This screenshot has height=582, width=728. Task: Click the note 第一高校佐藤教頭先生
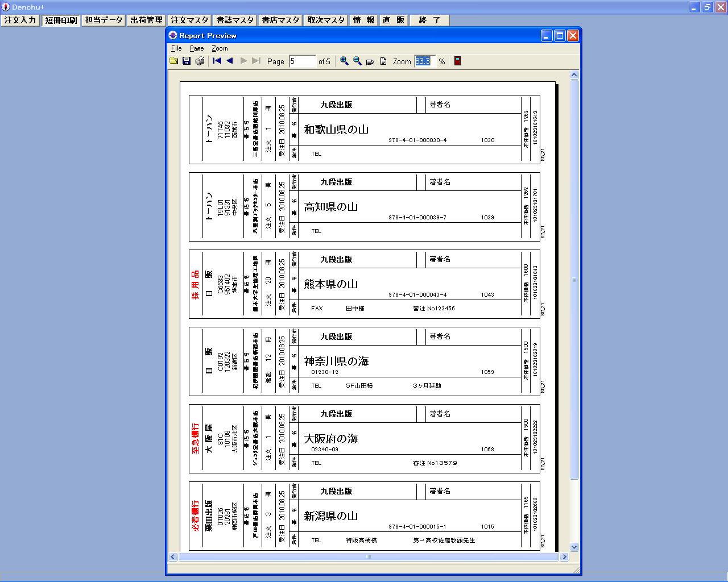click(444, 541)
